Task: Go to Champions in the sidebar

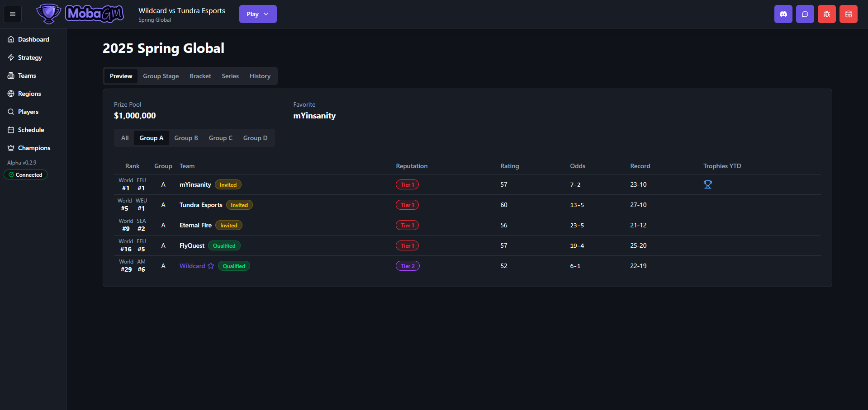Action: pos(34,148)
